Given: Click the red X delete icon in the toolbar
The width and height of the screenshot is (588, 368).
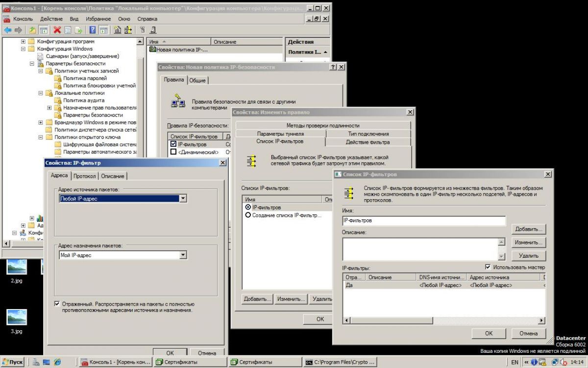Looking at the screenshot, I should tap(57, 29).
